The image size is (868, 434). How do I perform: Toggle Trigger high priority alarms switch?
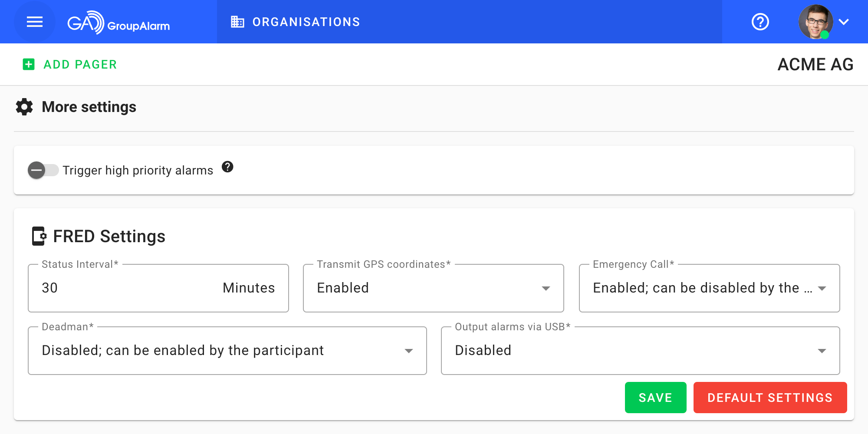click(x=43, y=170)
